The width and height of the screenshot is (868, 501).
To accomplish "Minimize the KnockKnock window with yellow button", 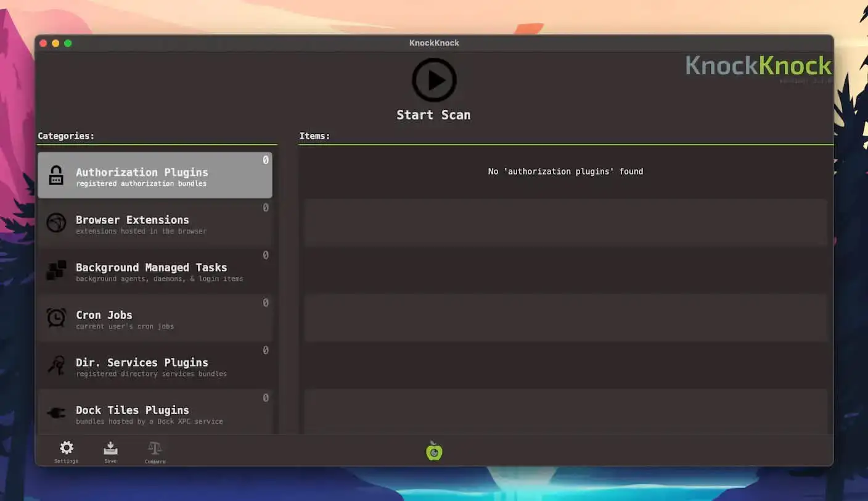I will coord(55,43).
